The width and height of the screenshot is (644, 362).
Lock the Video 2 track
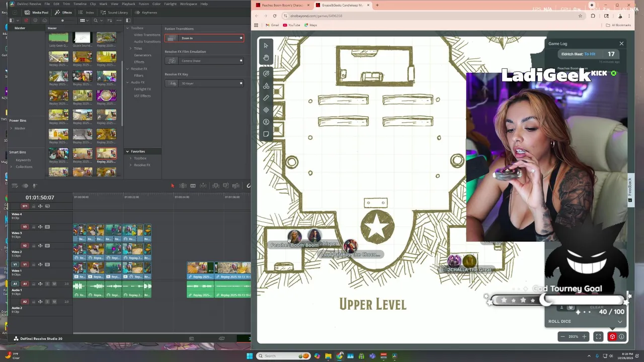tap(34, 246)
